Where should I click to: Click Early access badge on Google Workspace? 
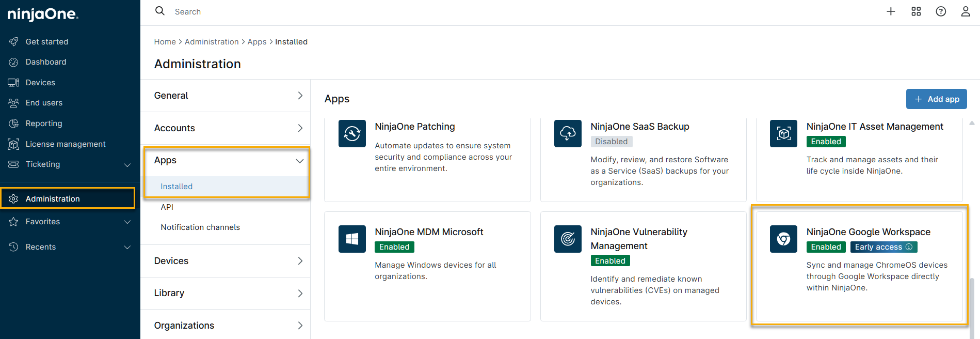pyautogui.click(x=883, y=247)
